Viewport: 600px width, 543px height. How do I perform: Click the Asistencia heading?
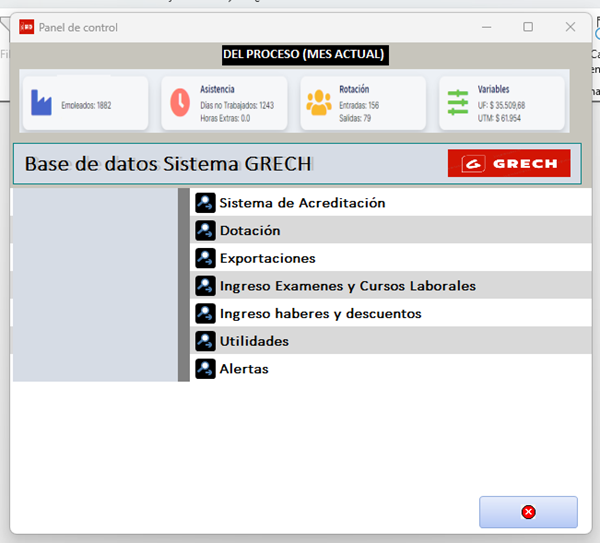(217, 89)
